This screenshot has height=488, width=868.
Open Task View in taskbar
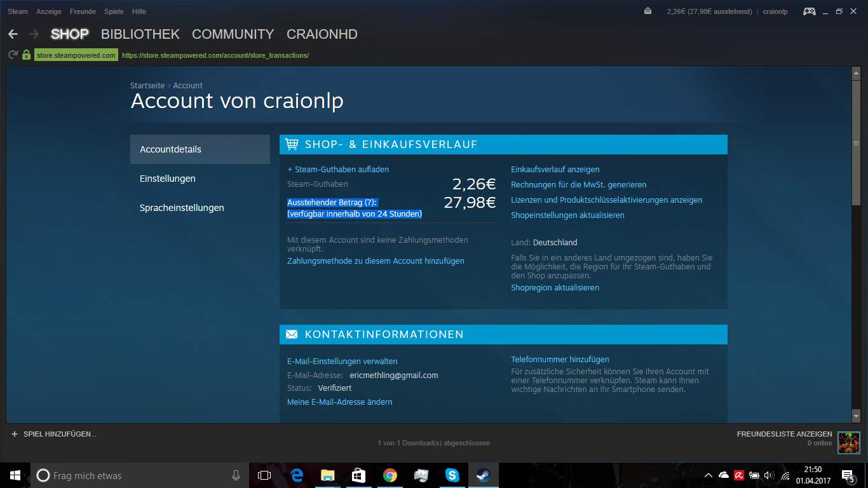[x=264, y=475]
